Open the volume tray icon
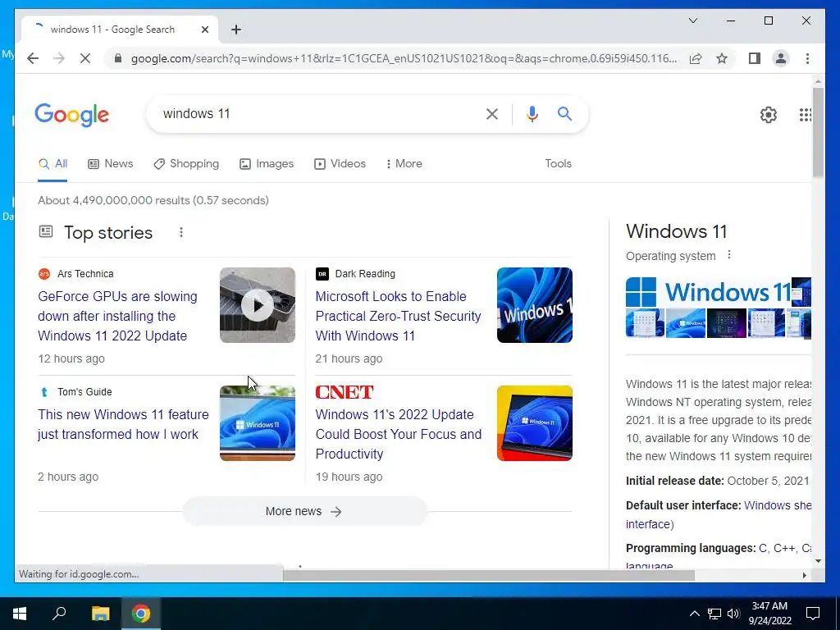 point(733,614)
